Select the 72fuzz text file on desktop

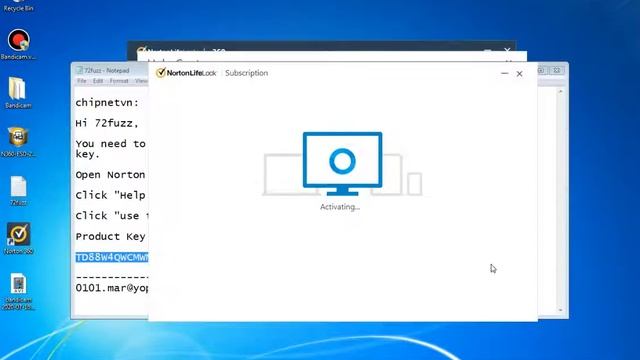click(x=18, y=190)
